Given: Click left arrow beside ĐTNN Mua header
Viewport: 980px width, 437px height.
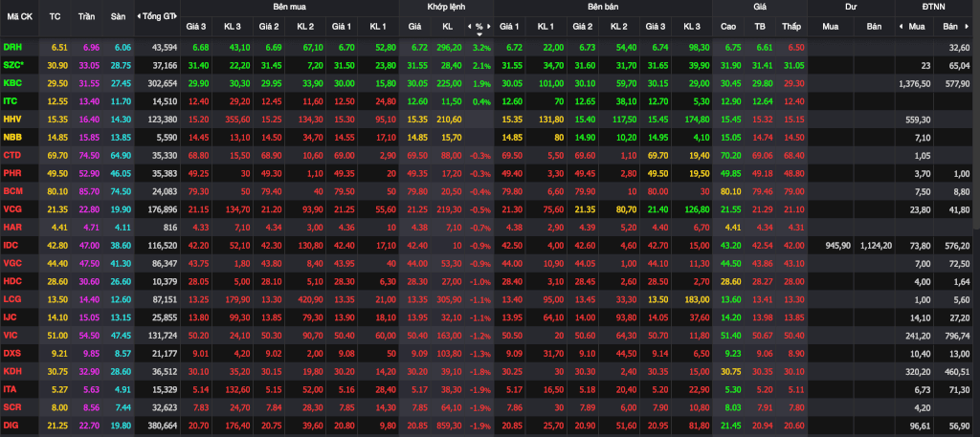Looking at the screenshot, I should point(901,26).
